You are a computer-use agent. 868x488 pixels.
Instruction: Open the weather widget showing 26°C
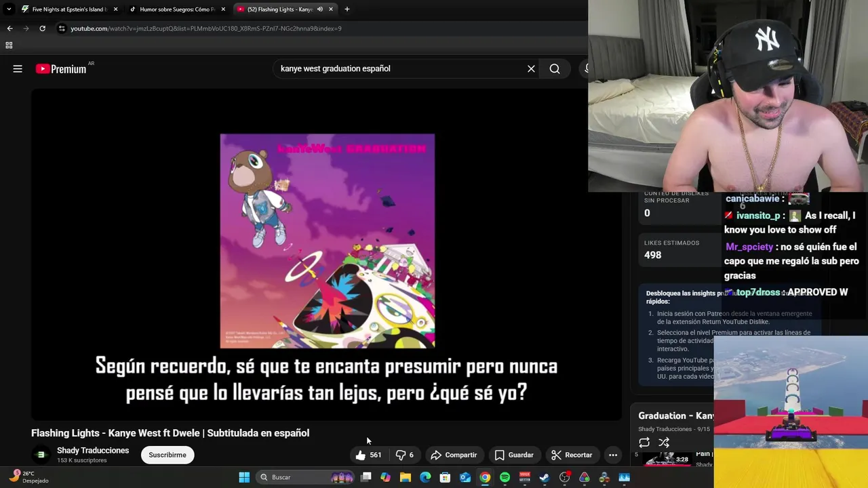coord(28,477)
